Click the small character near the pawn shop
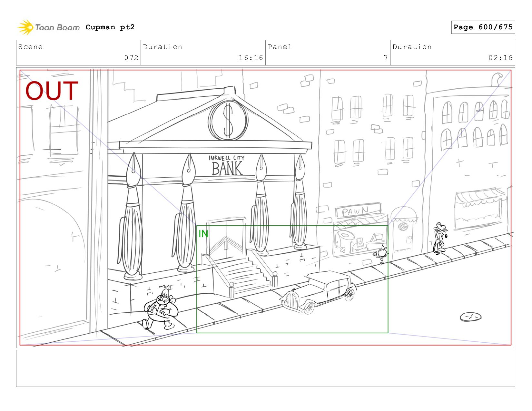532x411 pixels. (x=381, y=254)
